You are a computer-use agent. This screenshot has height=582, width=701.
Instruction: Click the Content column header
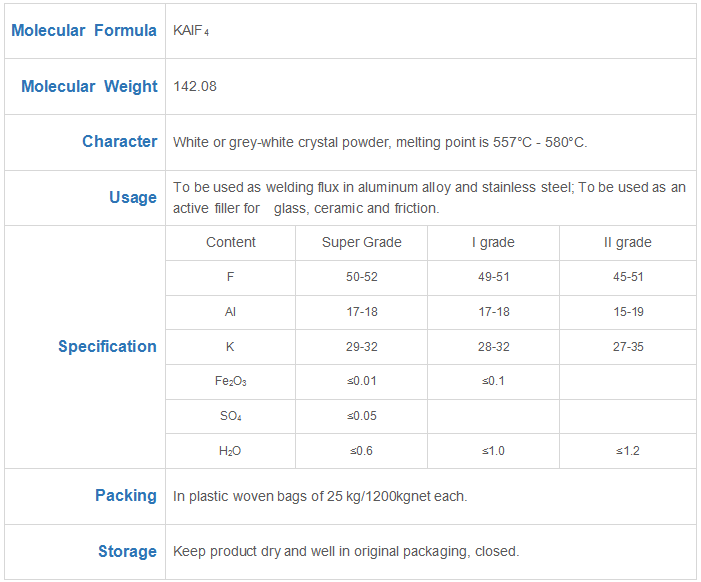pos(231,242)
